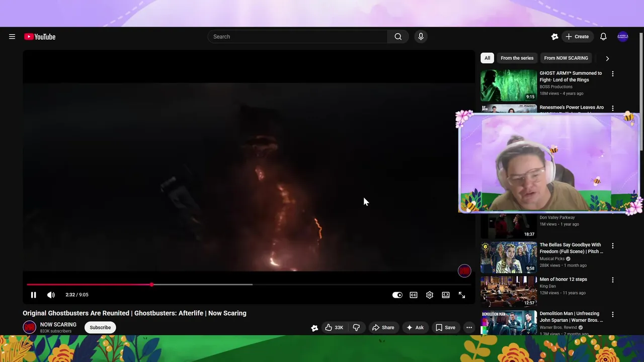Open the 18:37 Don Valley Parkway thumbnail

[x=509, y=226]
